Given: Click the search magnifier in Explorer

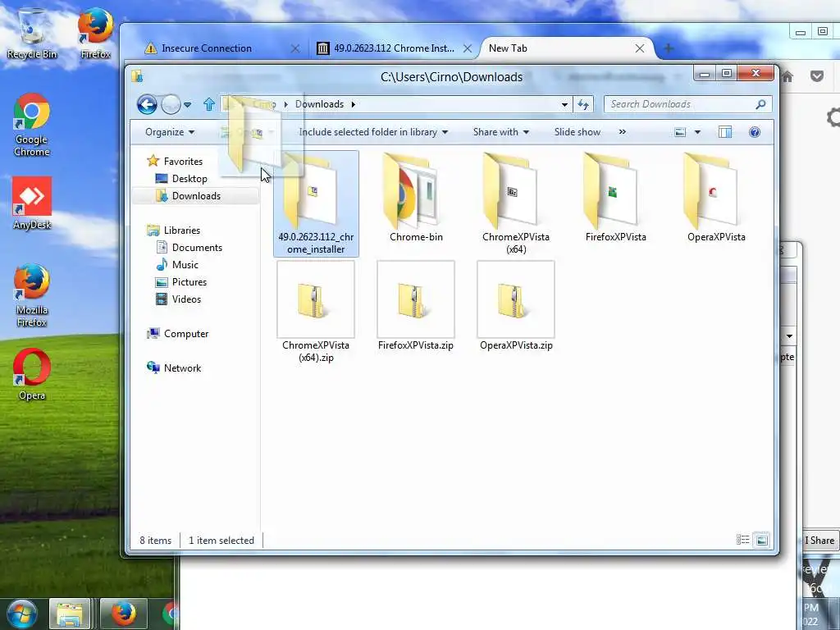Looking at the screenshot, I should [x=760, y=104].
